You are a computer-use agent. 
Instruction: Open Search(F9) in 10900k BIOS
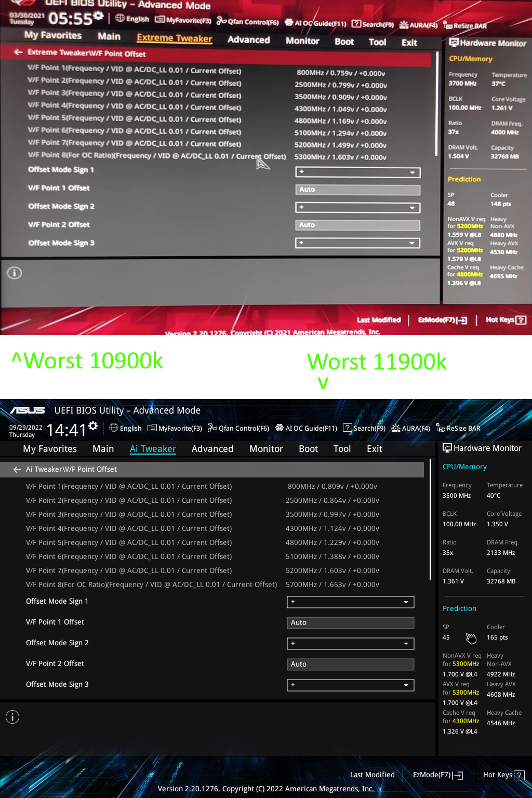pyautogui.click(x=373, y=24)
